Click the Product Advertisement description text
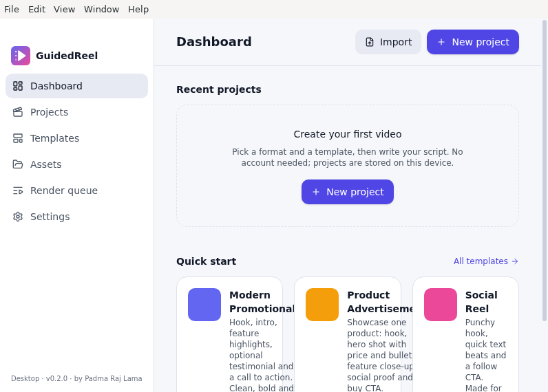Screen dimensions: 548x392 point(379,355)
